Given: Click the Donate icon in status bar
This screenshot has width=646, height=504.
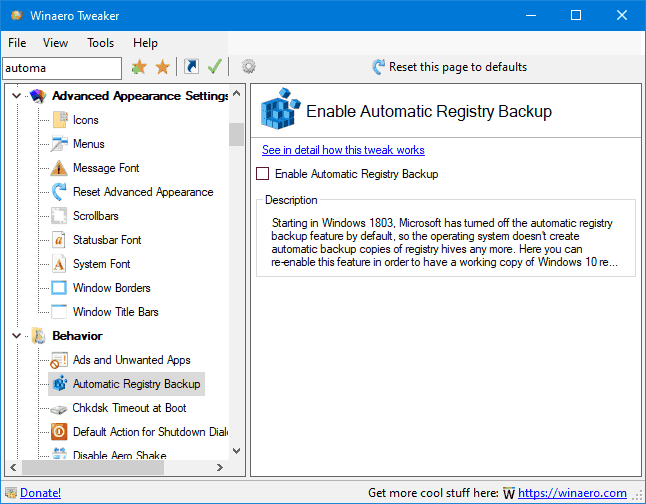Looking at the screenshot, I should click(11, 492).
